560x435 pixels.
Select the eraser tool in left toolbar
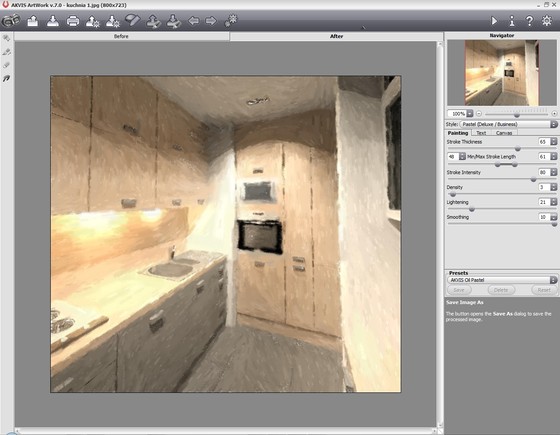(x=6, y=65)
